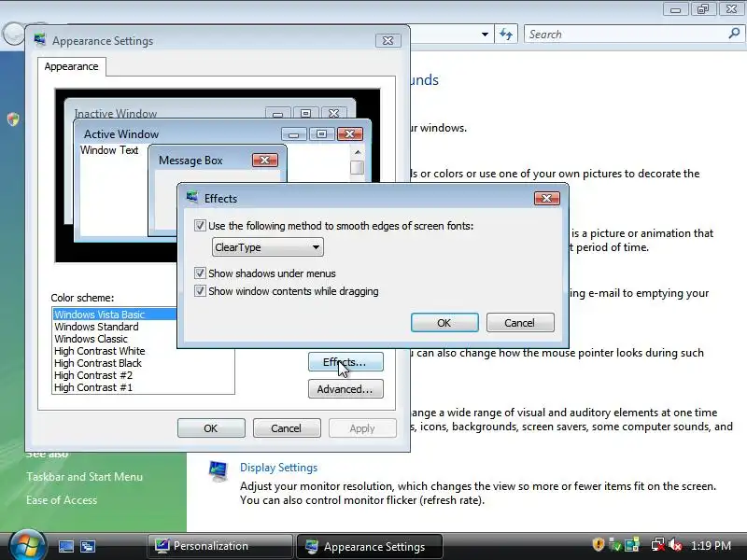Viewport: 747px width, 560px height.
Task: Click the Effects... button in Appearance Settings
Action: tap(345, 362)
